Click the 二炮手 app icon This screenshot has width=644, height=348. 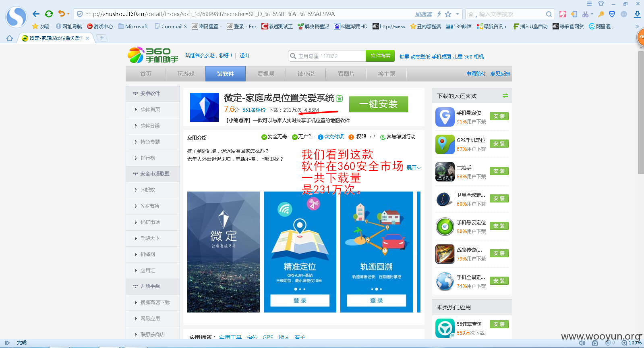pyautogui.click(x=445, y=172)
